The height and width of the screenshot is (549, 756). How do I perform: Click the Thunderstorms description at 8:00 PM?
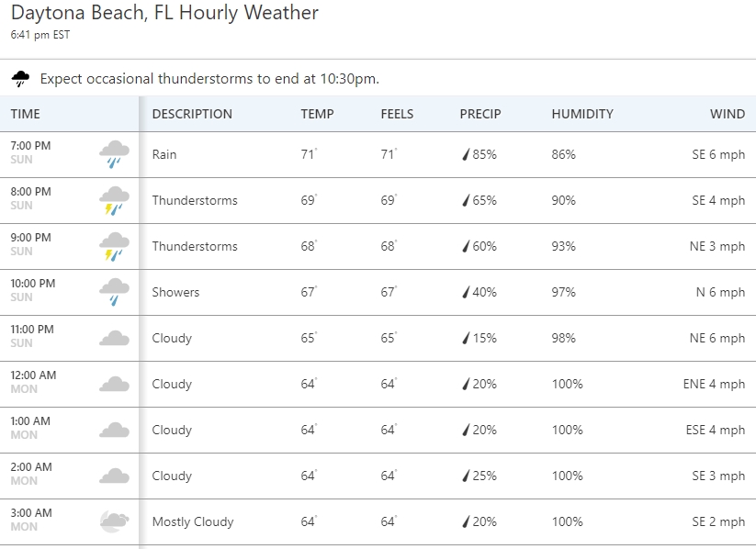click(x=195, y=200)
